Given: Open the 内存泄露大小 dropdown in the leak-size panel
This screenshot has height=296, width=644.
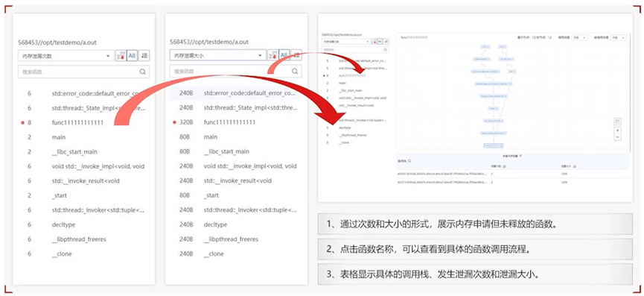Looking at the screenshot, I should point(218,55).
